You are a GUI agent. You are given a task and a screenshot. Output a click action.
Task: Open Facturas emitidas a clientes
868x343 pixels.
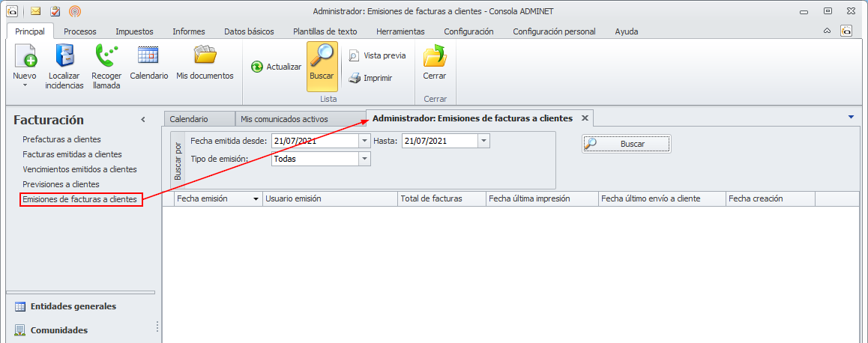tap(72, 154)
